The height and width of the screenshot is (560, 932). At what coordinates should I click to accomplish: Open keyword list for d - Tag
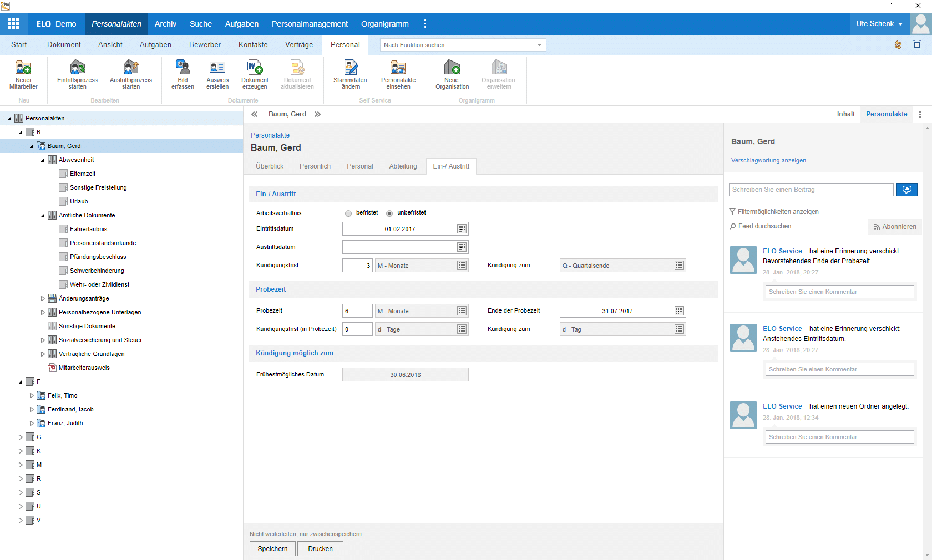(679, 329)
